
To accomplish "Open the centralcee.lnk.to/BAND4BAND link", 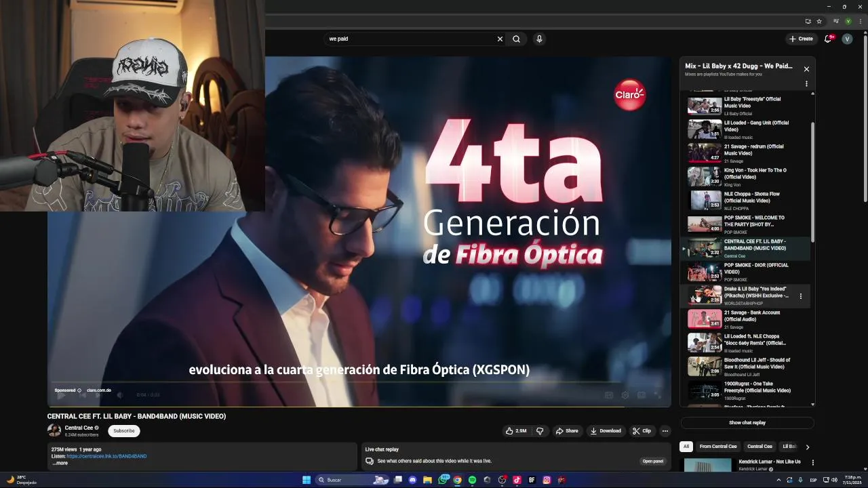I will (x=106, y=456).
